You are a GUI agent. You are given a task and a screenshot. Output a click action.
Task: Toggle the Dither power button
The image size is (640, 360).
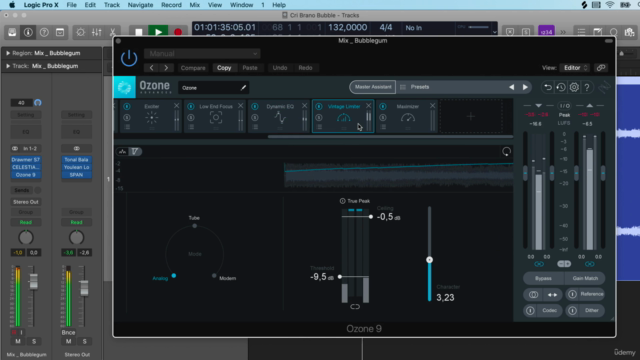572,311
